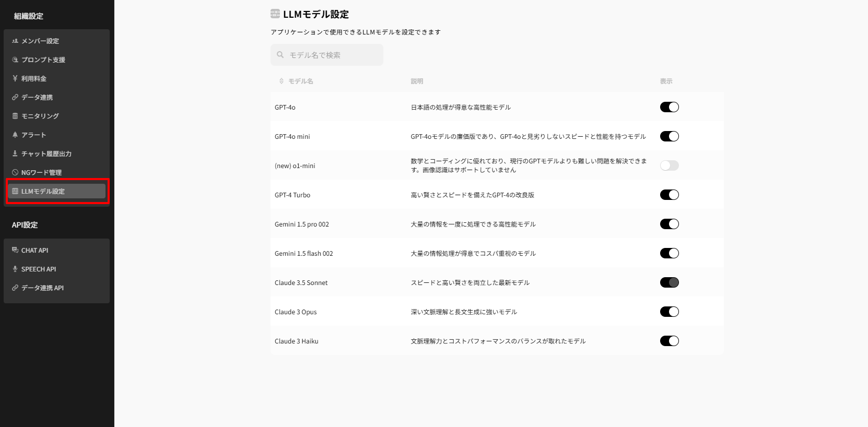Click the メンバー設定 people icon
This screenshot has height=427, width=868.
(15, 41)
